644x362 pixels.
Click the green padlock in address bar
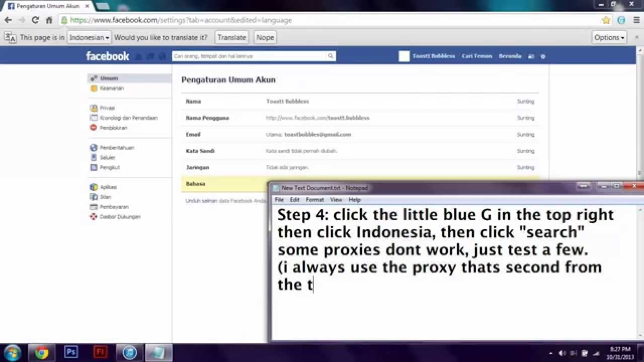click(64, 20)
